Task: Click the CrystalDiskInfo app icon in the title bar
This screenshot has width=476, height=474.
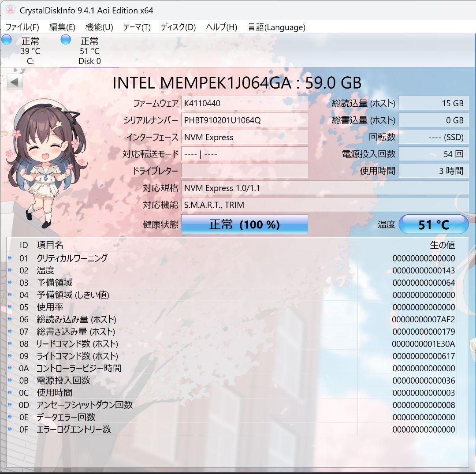Action: (x=10, y=10)
